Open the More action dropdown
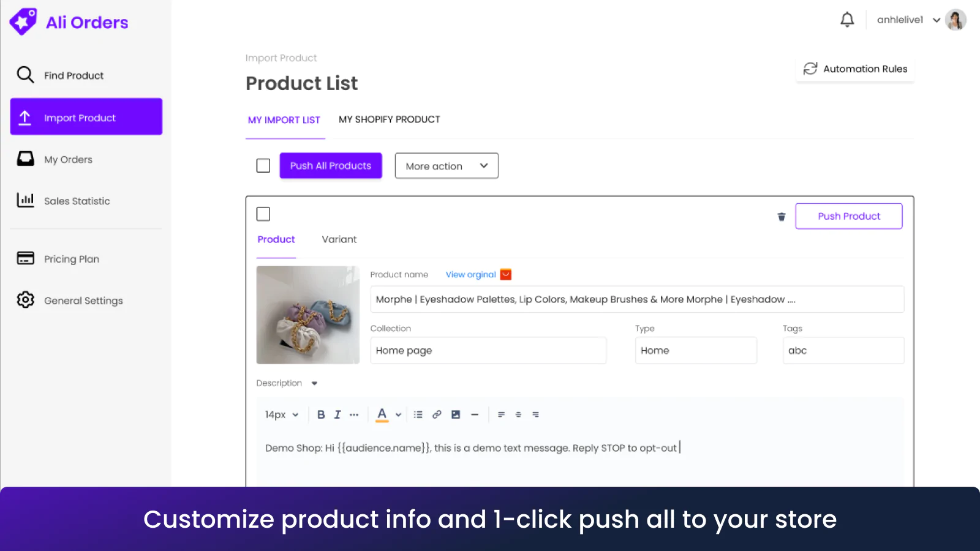Screen dimensions: 980x551 pyautogui.click(x=447, y=166)
